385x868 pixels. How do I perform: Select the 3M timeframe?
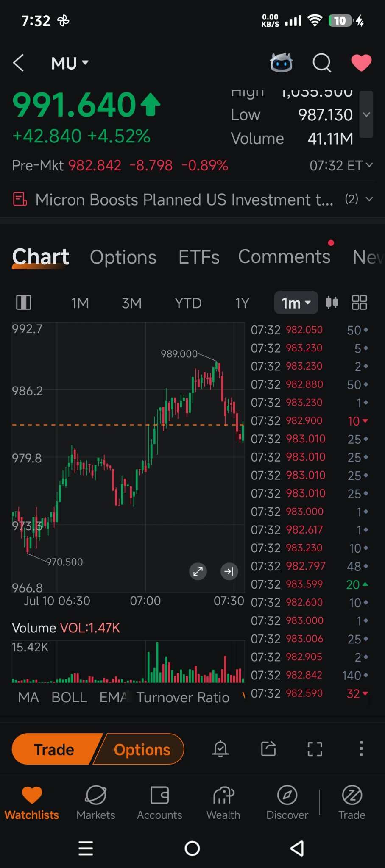(x=131, y=303)
